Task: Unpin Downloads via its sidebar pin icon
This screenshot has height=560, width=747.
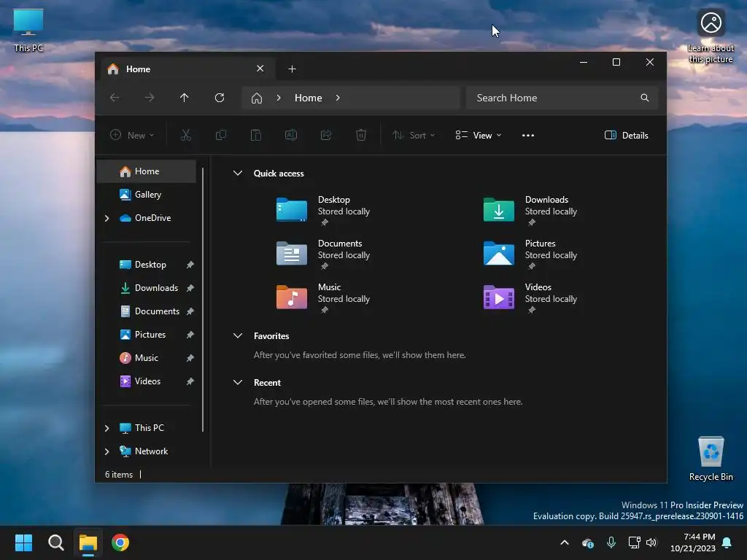Action: coord(190,288)
